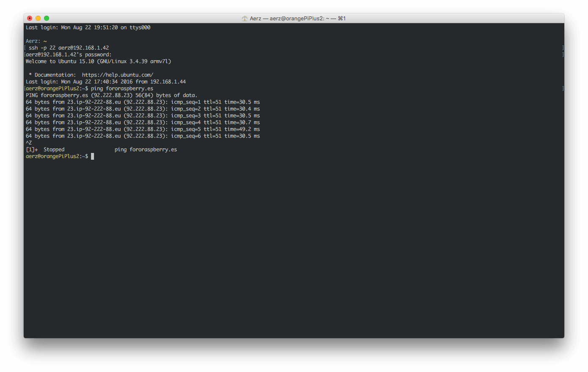Click the ssh -p 22 command line

69,48
